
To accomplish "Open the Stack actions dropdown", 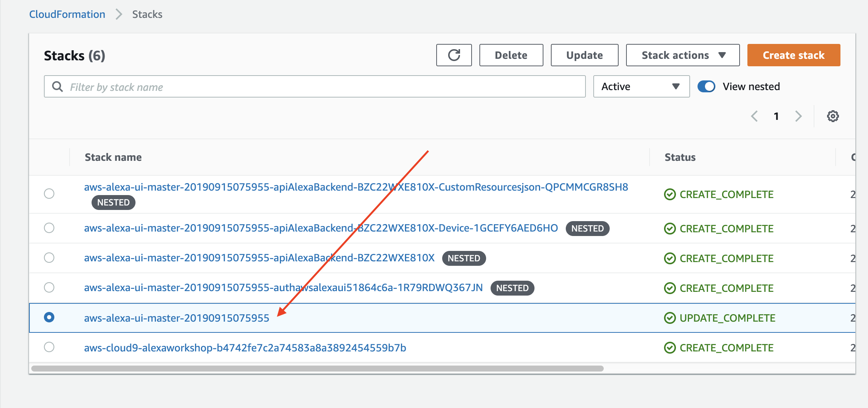I will [683, 55].
